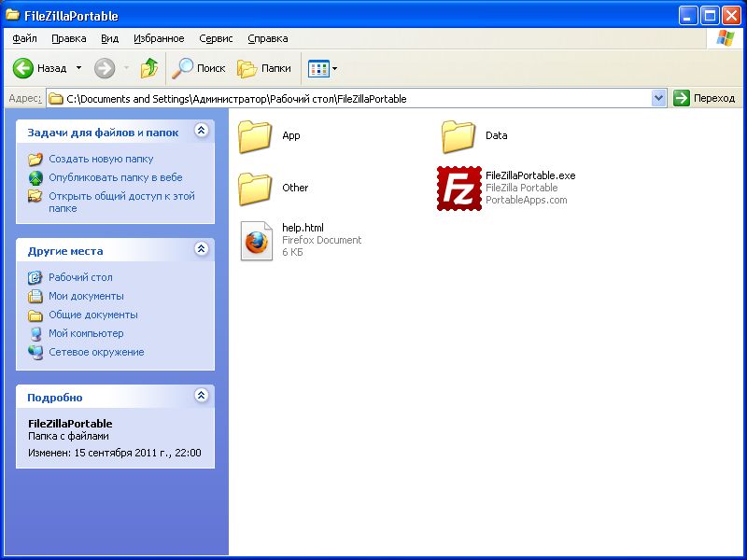Click the My Computer icon in sidebar

click(x=35, y=334)
